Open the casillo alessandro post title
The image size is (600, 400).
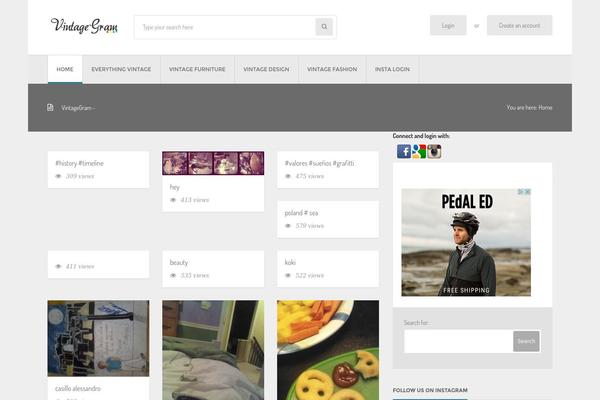pyautogui.click(x=78, y=389)
